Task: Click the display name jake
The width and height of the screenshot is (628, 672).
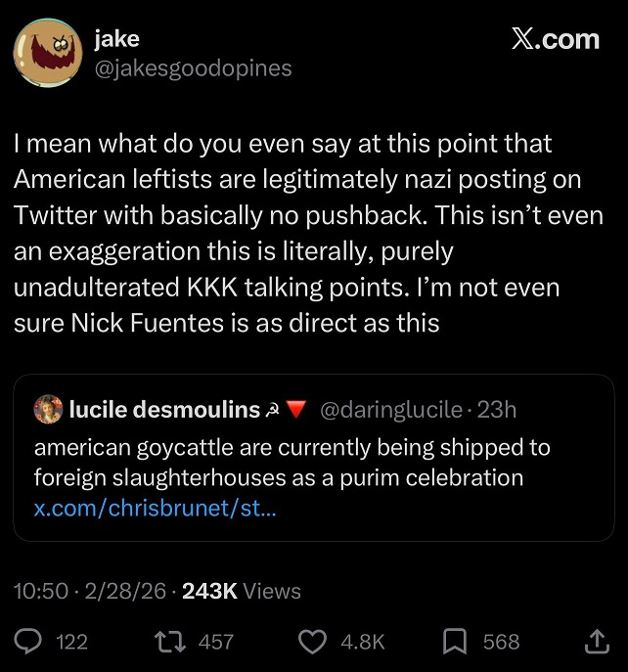Action: 116,39
